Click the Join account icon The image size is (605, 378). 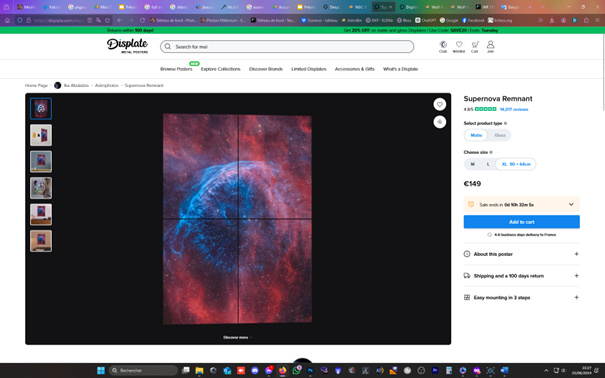490,47
